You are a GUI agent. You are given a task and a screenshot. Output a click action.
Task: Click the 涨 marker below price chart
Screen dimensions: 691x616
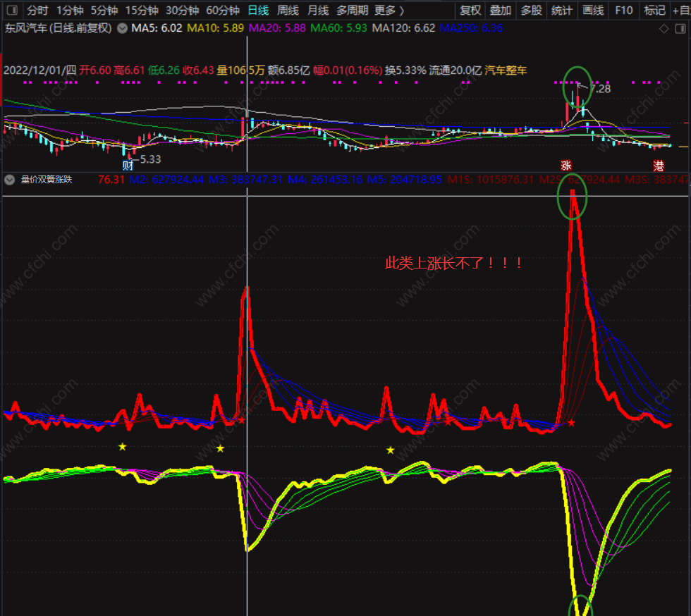[565, 166]
